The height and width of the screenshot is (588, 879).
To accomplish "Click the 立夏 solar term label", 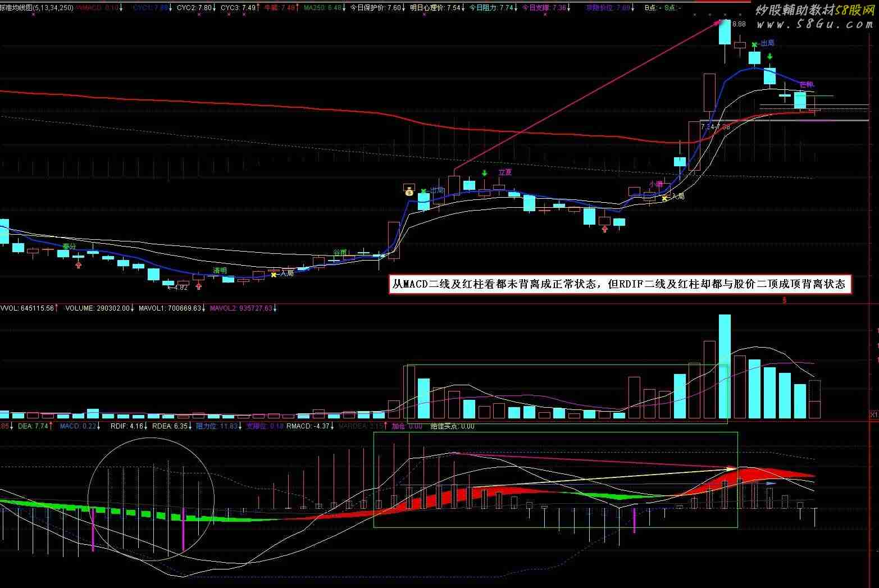I will [x=505, y=172].
